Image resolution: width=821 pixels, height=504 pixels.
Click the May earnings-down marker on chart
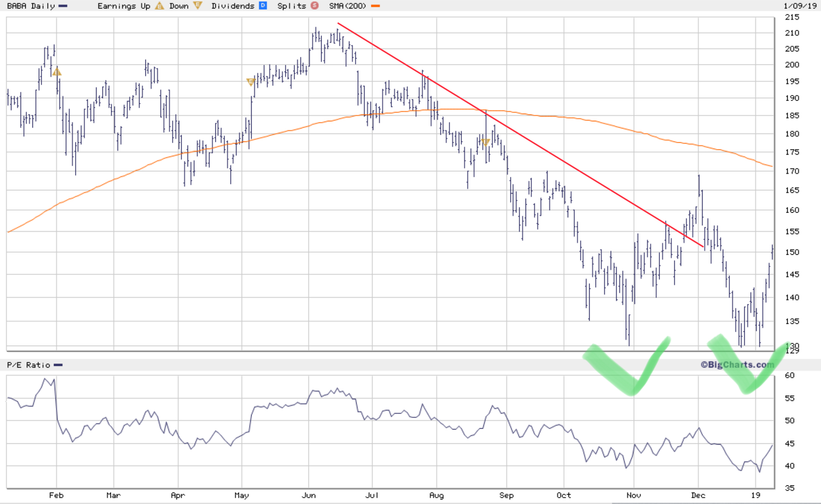(251, 82)
